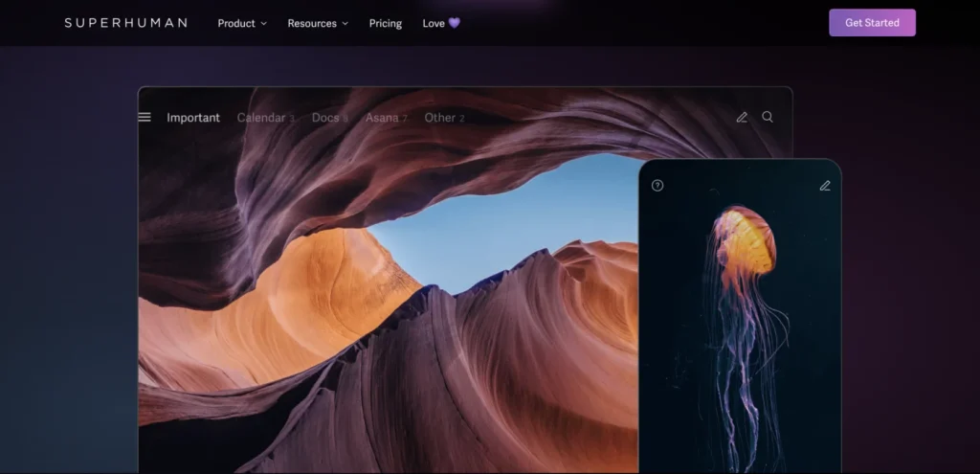This screenshot has width=980, height=474.
Task: Select the Important inbox tab
Action: [x=193, y=118]
